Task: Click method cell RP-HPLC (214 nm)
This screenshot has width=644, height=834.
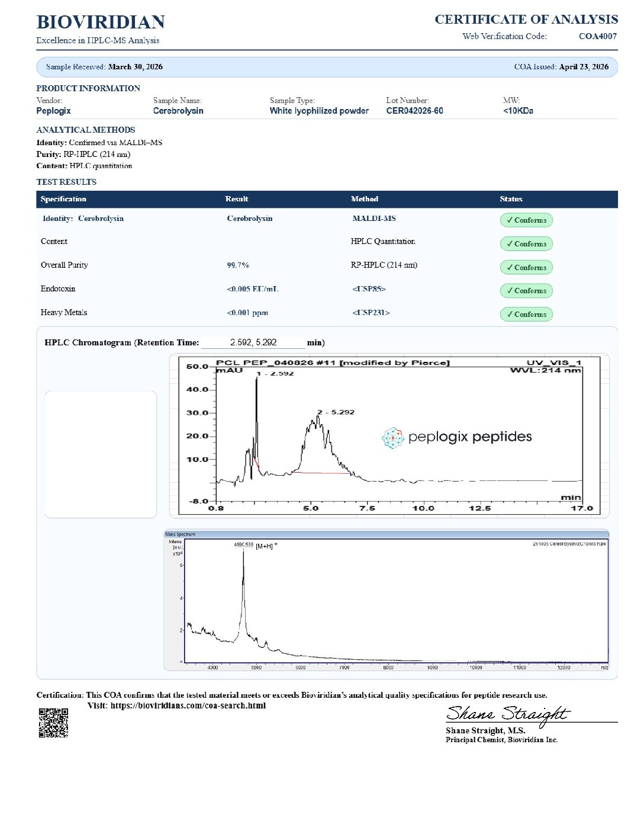Action: coord(384,265)
